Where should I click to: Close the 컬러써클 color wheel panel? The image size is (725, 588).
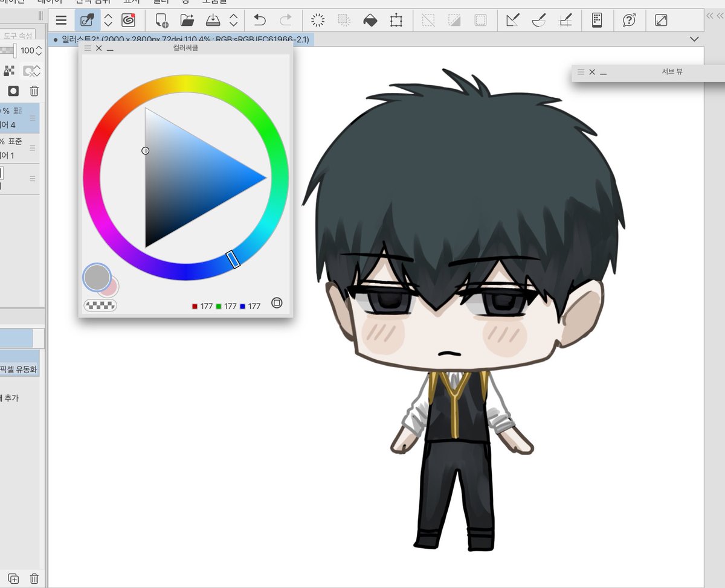pos(99,48)
